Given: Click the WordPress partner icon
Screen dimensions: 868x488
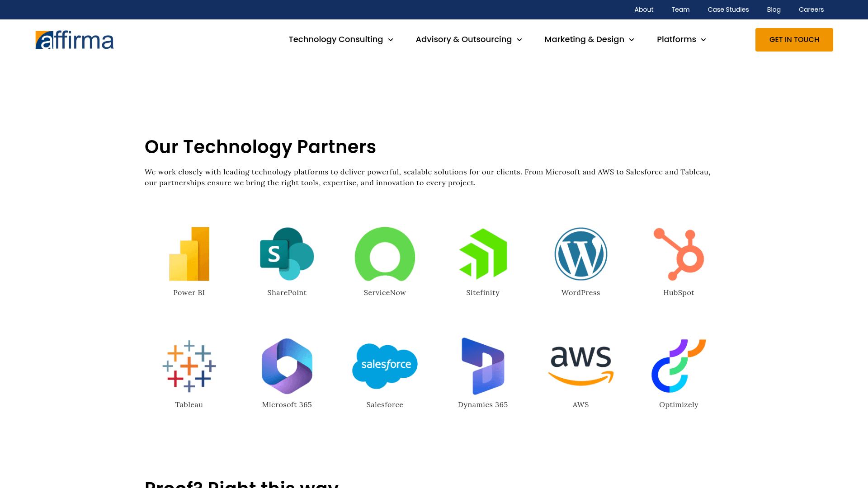Looking at the screenshot, I should 580,254.
